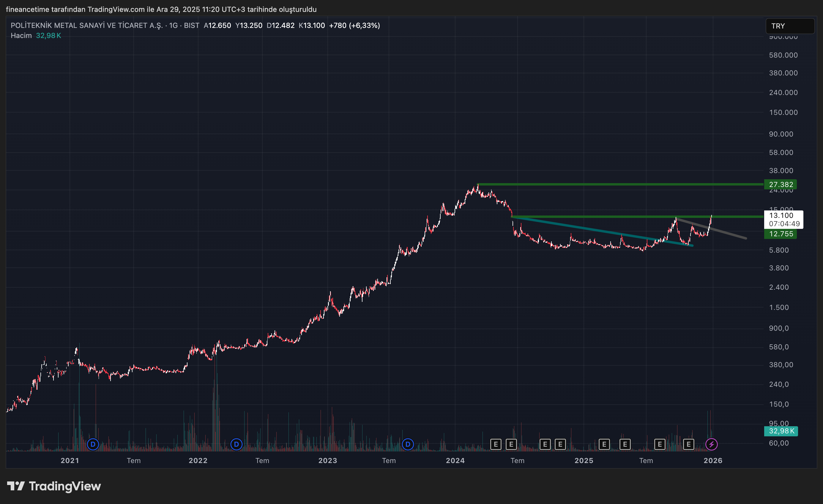Screen dimensions: 823x504
Task: Select the upper green horizontal resistance line
Action: point(618,184)
